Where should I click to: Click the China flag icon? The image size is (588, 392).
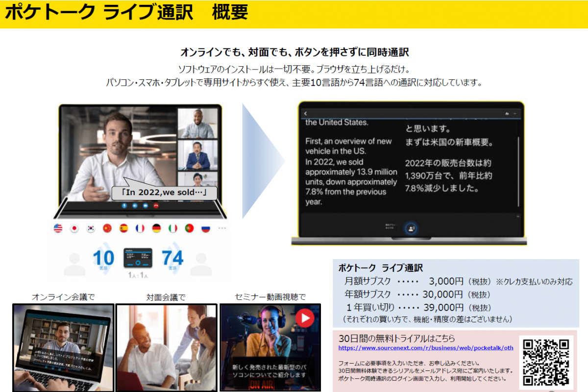coord(107,228)
